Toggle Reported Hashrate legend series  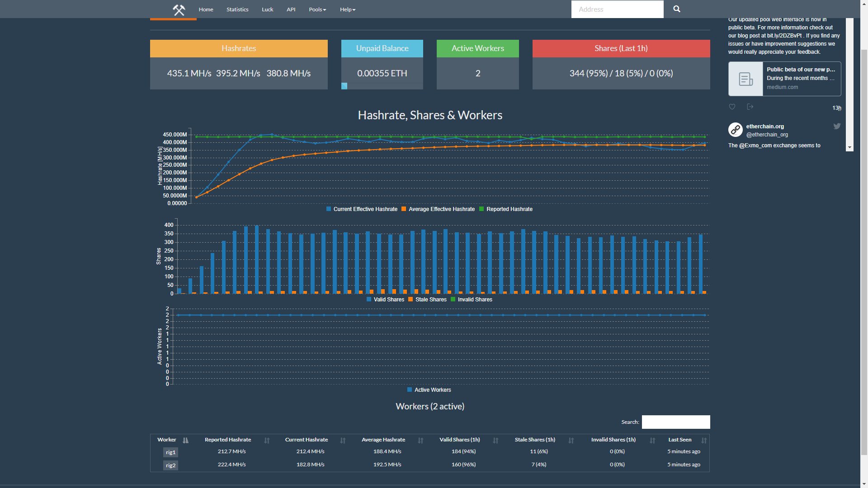(x=506, y=209)
